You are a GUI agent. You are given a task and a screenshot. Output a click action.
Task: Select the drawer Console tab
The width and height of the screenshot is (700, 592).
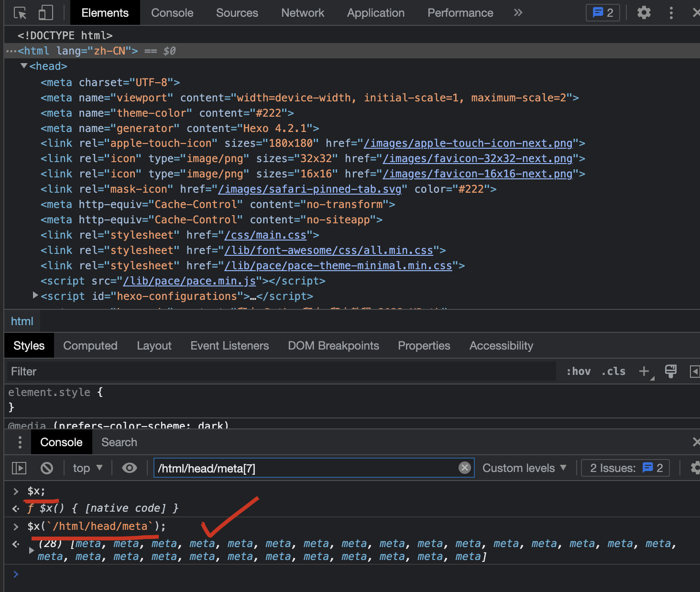pos(61,442)
